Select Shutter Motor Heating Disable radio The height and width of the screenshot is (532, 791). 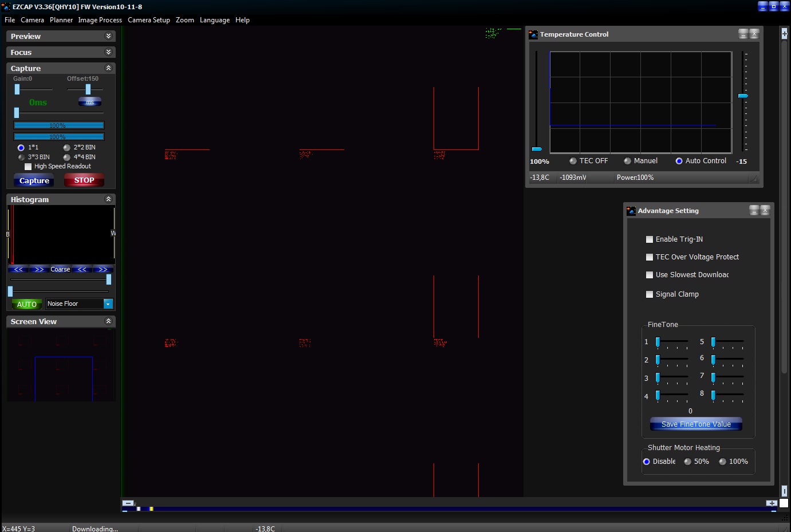[x=646, y=462]
